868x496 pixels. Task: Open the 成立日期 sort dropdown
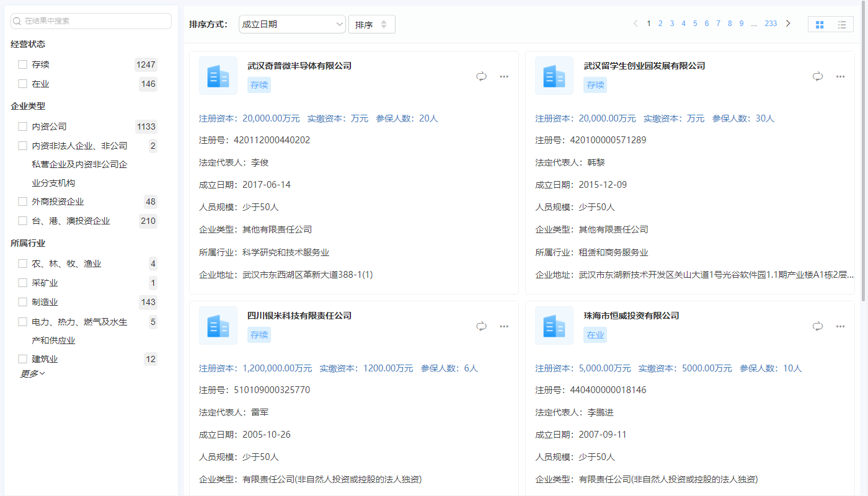tap(292, 24)
